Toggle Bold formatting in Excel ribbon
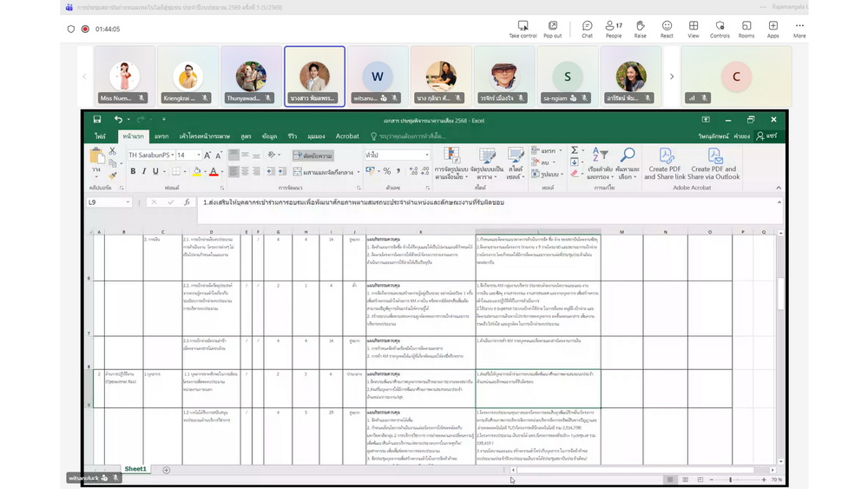Image resolution: width=868 pixels, height=489 pixels. [133, 172]
